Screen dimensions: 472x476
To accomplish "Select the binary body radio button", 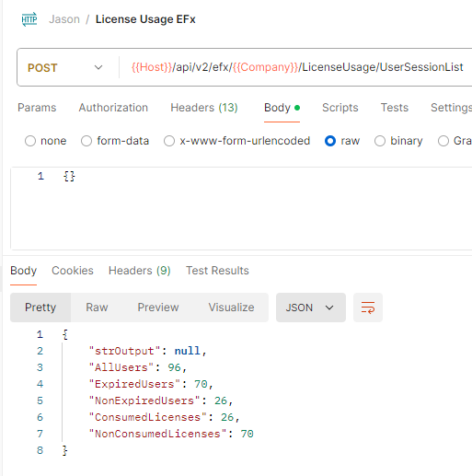I will 380,141.
